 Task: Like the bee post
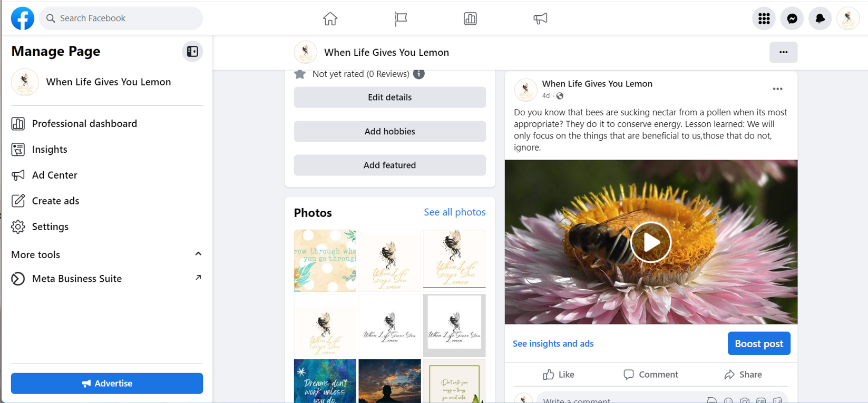click(x=559, y=375)
